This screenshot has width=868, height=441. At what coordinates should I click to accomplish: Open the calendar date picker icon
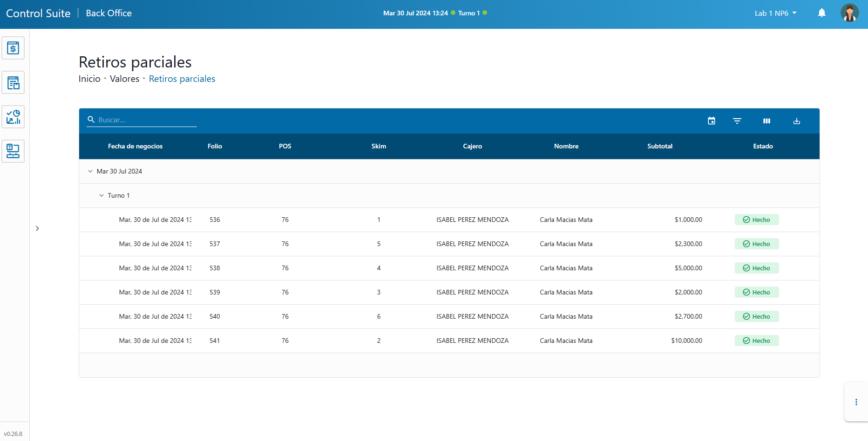[711, 121]
